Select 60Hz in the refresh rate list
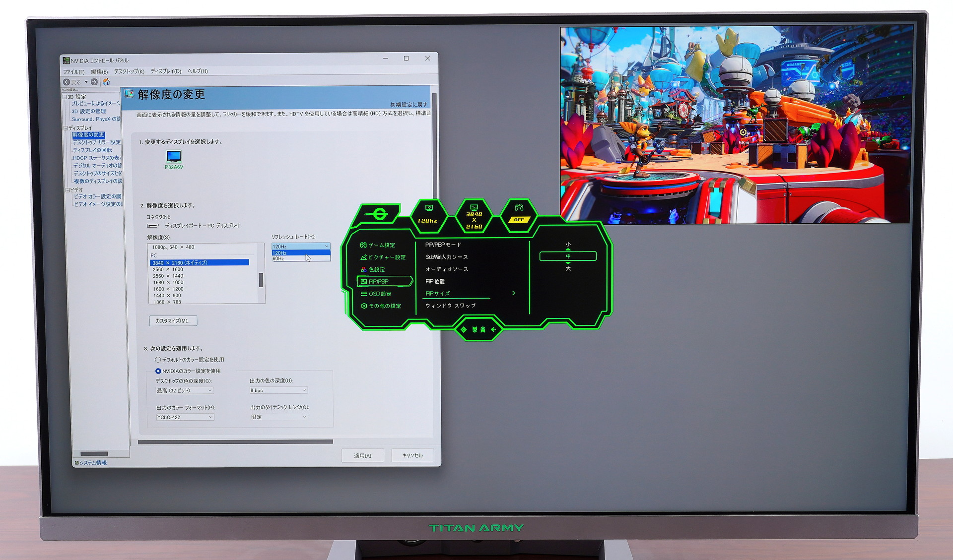953x560 pixels. 301,258
